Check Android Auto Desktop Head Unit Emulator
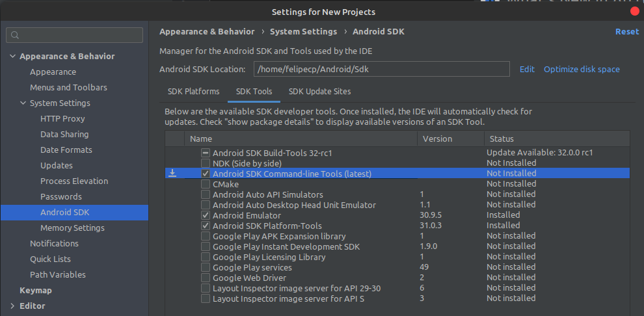This screenshot has width=644, height=316. tap(206, 205)
